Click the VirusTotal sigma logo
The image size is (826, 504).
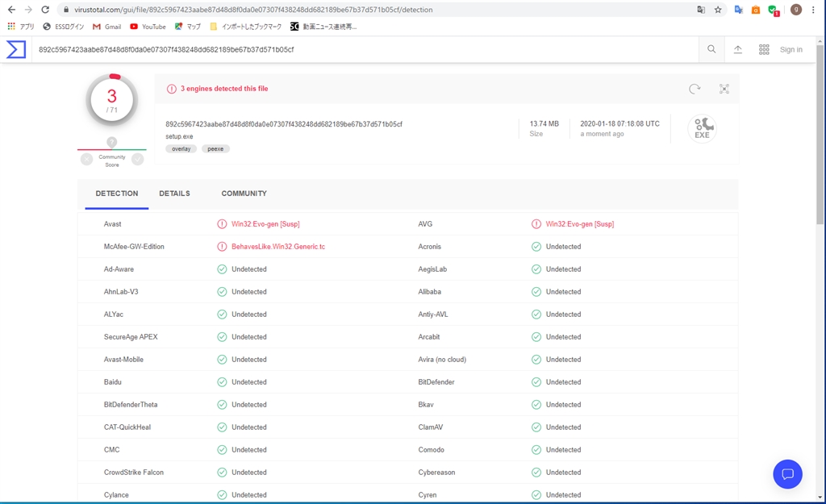[16, 49]
